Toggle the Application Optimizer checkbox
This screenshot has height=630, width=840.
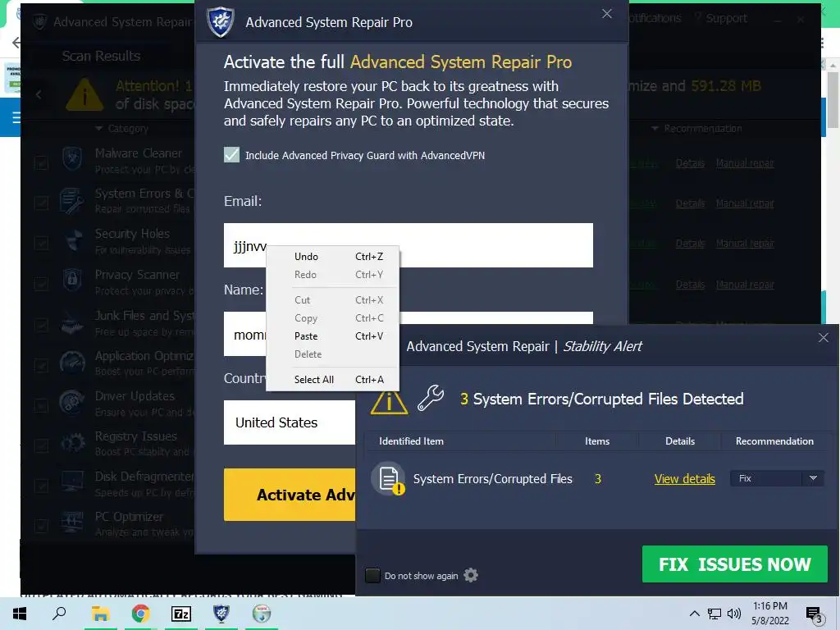[41, 365]
